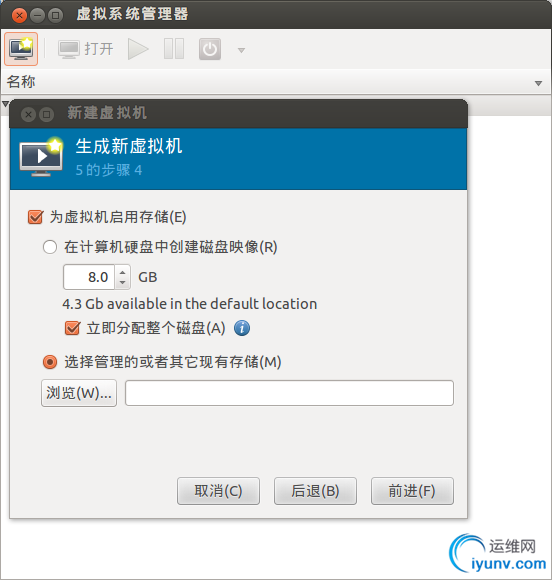
Task: Select 在计算机硬盘中创建磁盘映像 radio option
Action: 50,247
